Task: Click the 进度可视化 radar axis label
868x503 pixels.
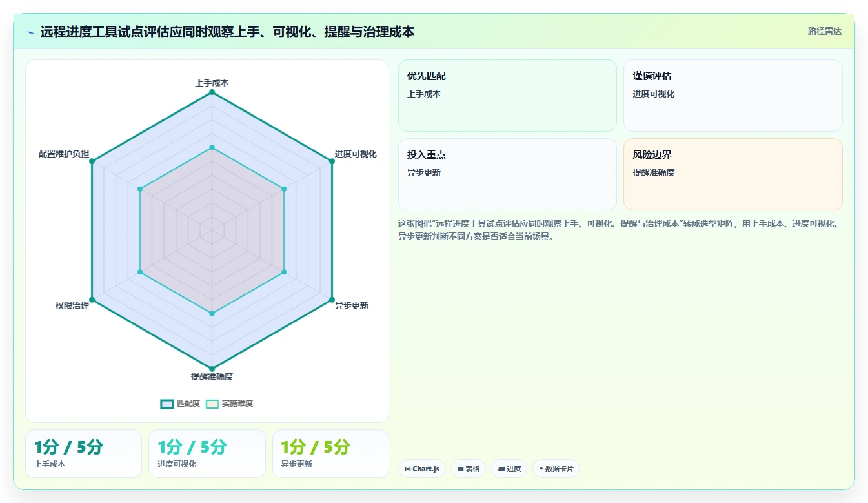Action: click(x=356, y=154)
